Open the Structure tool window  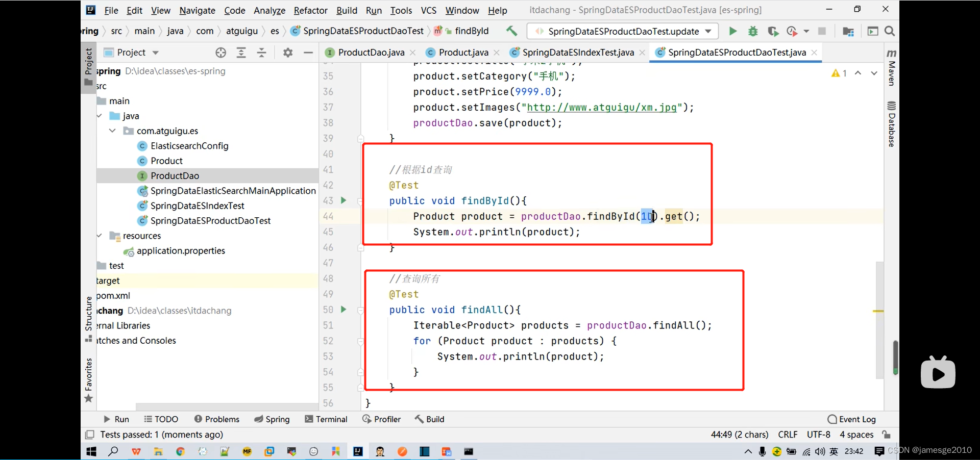[x=89, y=319]
